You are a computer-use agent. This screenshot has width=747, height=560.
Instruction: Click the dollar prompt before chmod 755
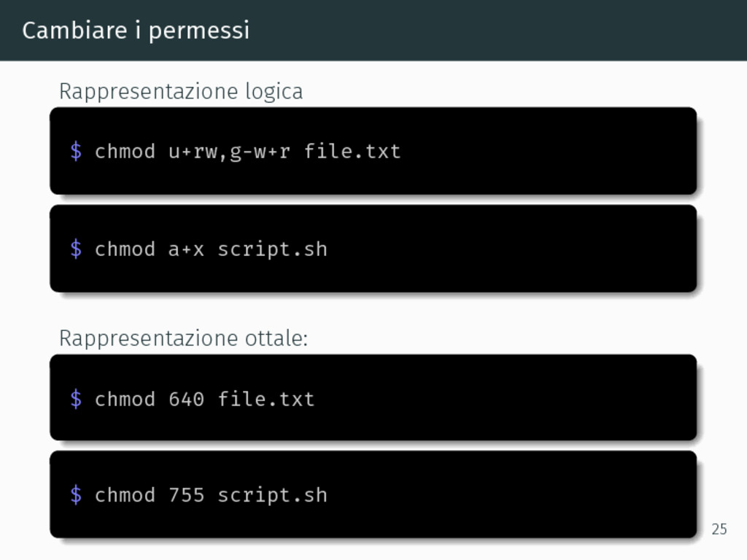(76, 495)
